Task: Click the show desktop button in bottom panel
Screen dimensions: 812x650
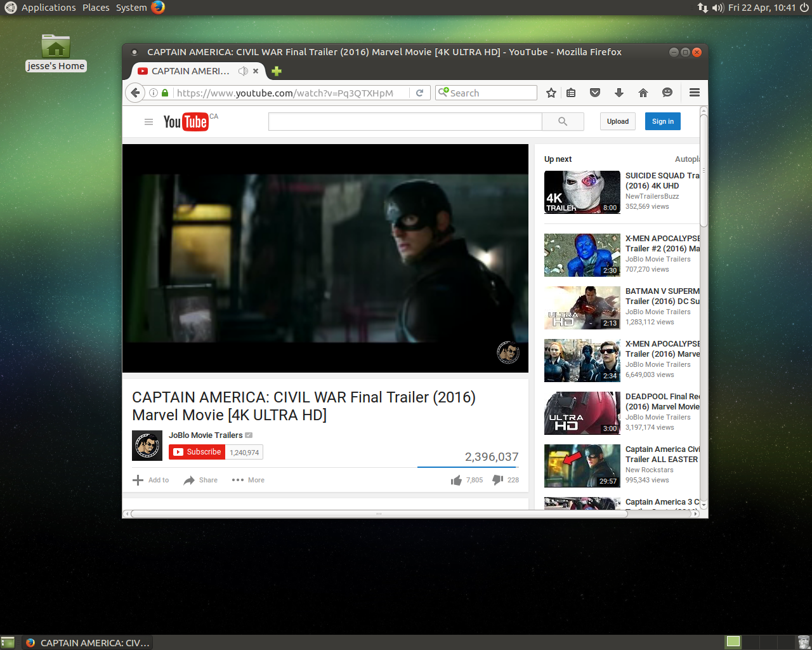Action: tap(8, 642)
